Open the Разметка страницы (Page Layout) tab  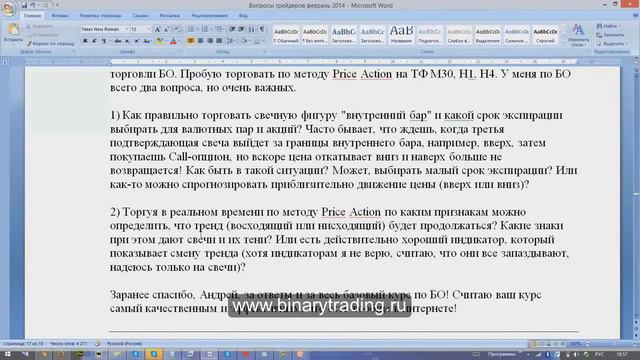pyautogui.click(x=100, y=16)
